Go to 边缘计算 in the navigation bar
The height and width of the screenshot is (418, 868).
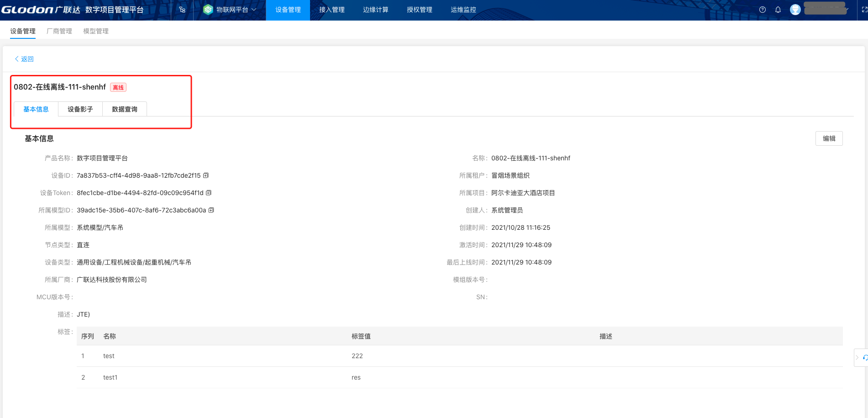pos(376,10)
